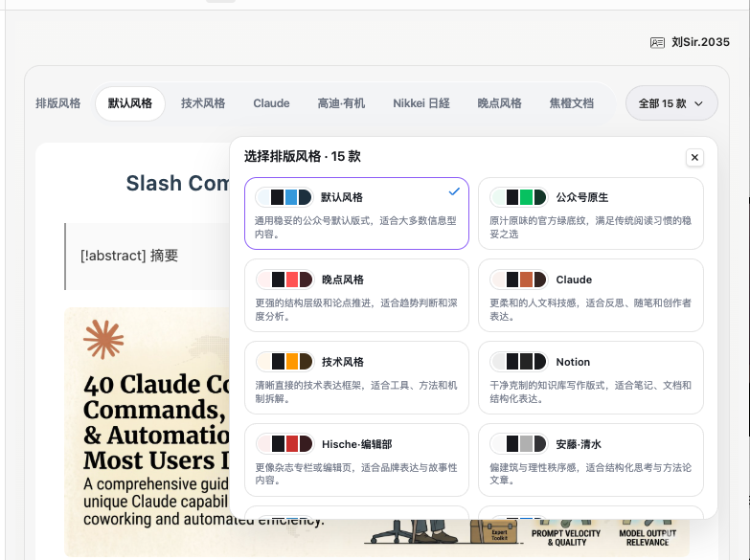This screenshot has width=750, height=560.
Task: Pick the Hische·编辑部 style card
Action: [x=357, y=460]
